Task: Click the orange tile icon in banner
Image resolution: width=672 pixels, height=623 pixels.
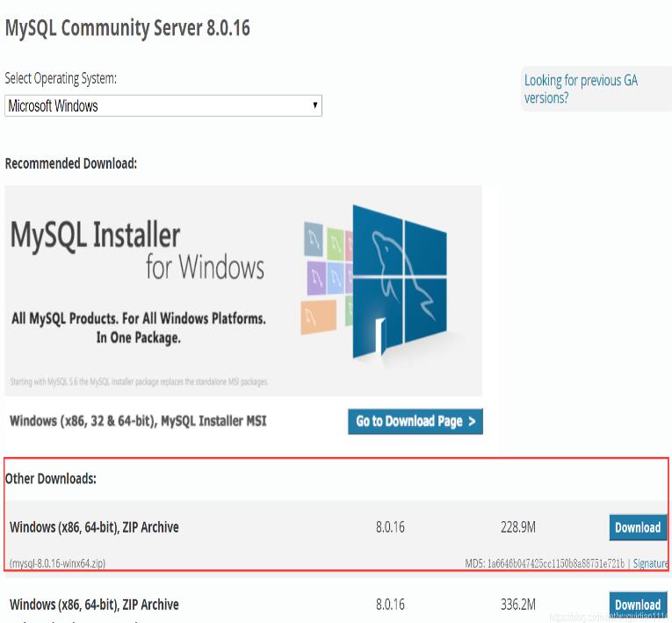Action: tap(318, 317)
